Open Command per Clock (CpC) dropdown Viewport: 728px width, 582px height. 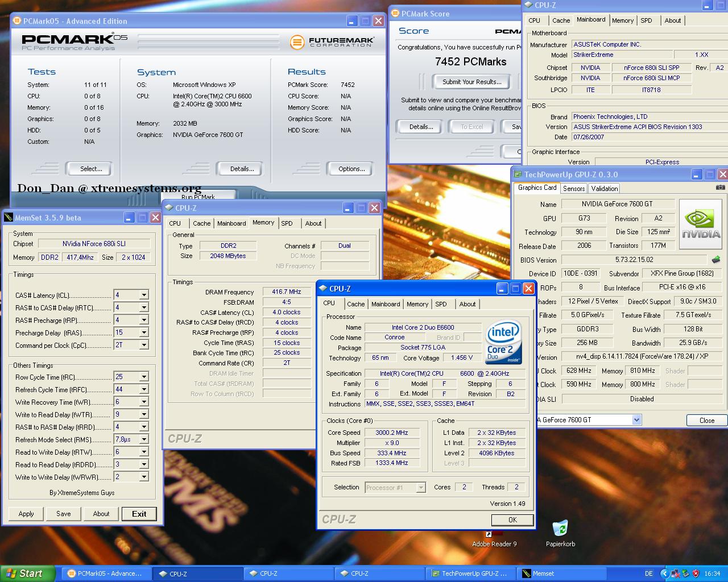144,345
